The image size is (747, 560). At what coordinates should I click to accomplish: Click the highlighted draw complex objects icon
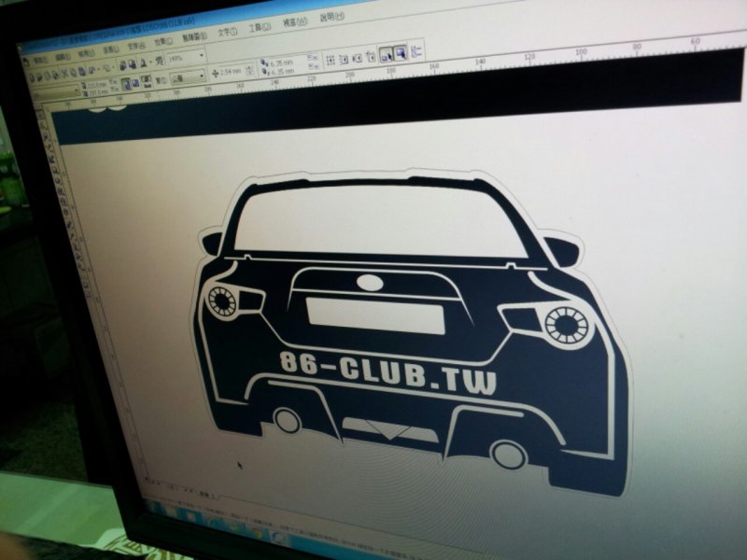coord(399,53)
